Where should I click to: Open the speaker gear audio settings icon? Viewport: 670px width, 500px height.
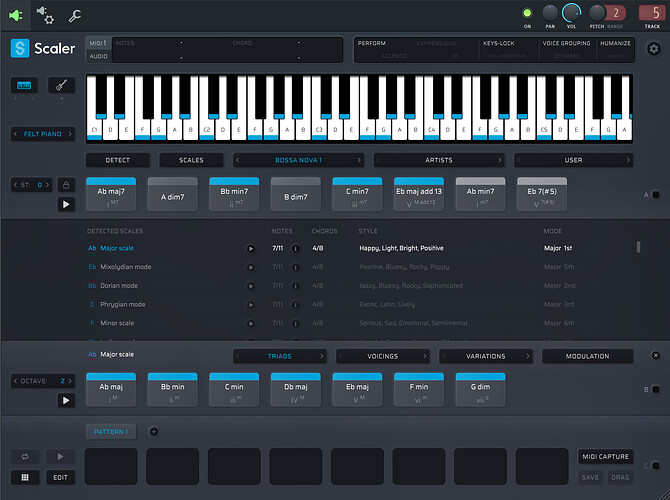coord(45,15)
